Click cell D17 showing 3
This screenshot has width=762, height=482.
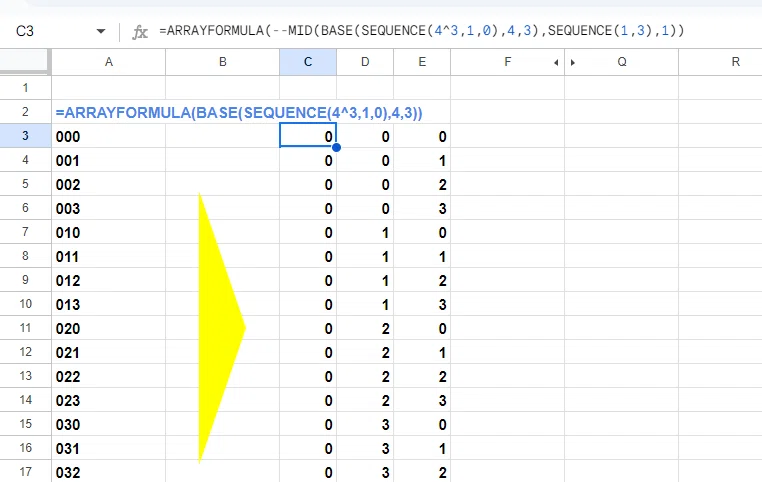[x=365, y=472]
